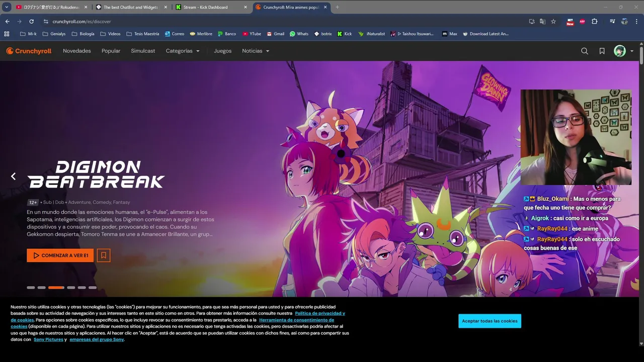Open the Tesis Maestría bookmarks folder
The image size is (644, 362).
142,34
